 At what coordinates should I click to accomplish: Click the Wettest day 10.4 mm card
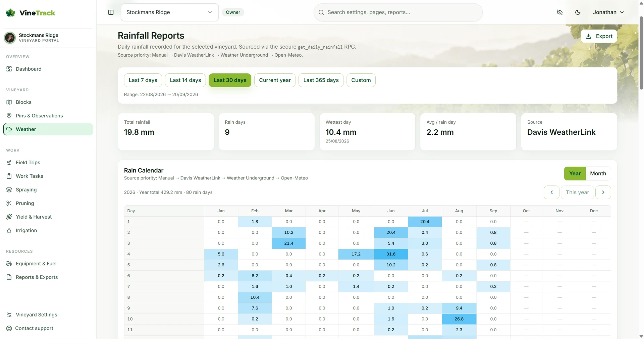coord(367,132)
